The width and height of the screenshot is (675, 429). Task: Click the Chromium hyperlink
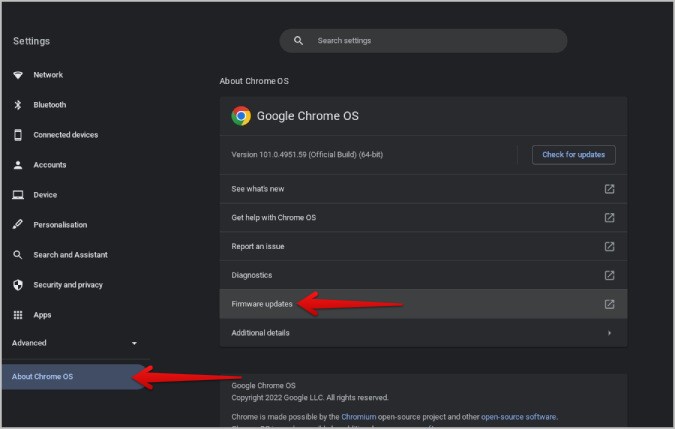358,417
